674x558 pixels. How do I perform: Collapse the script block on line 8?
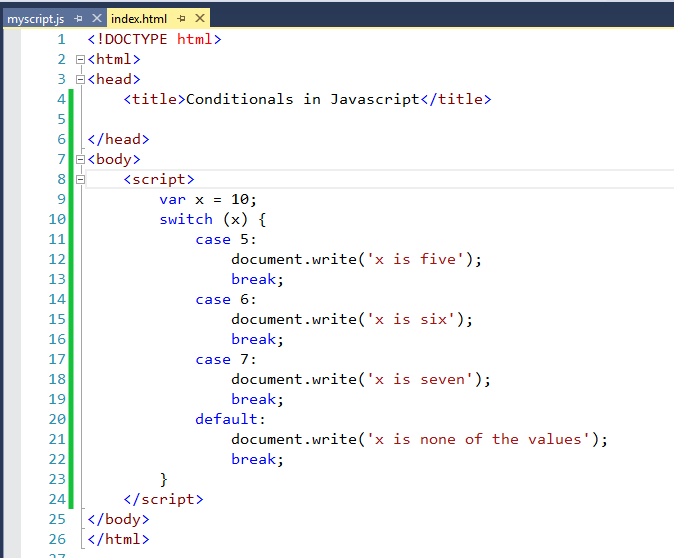[80, 179]
